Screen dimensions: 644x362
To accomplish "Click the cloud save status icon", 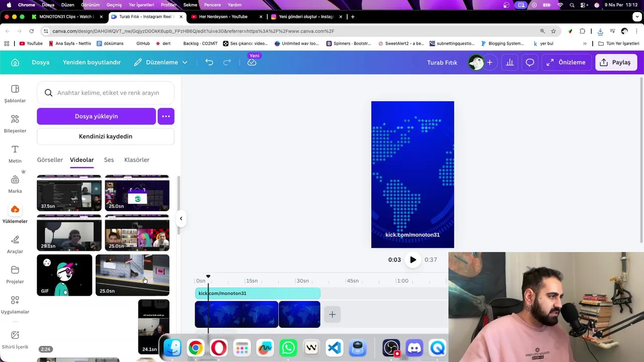I will [252, 62].
